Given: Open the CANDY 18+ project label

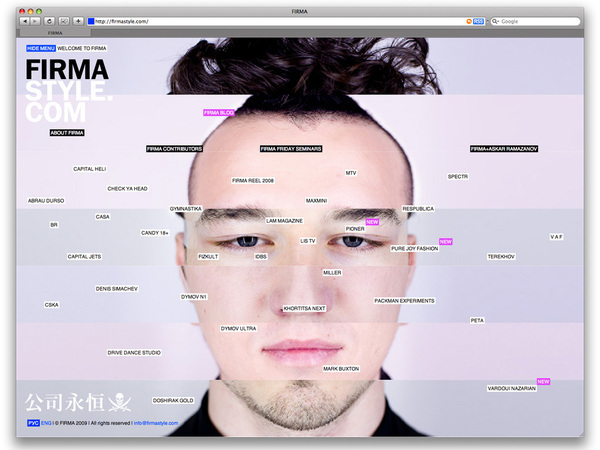Looking at the screenshot, I should coord(155,233).
